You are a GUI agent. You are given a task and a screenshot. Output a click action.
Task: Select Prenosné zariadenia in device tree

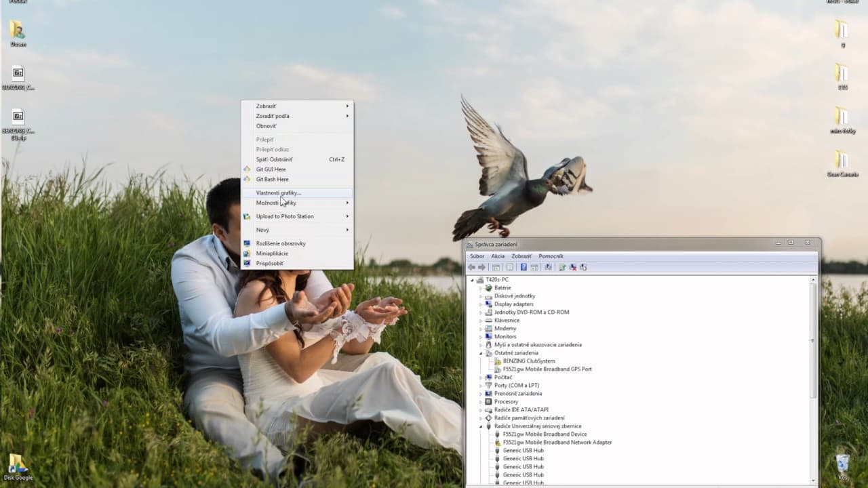[x=518, y=394]
